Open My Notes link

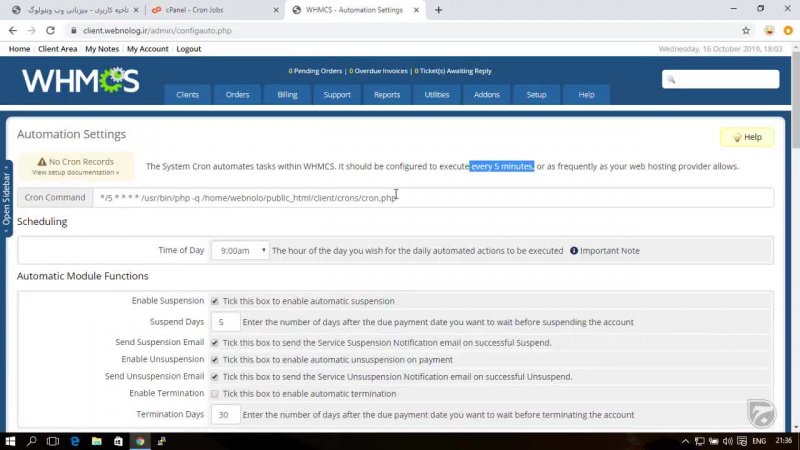tap(102, 49)
